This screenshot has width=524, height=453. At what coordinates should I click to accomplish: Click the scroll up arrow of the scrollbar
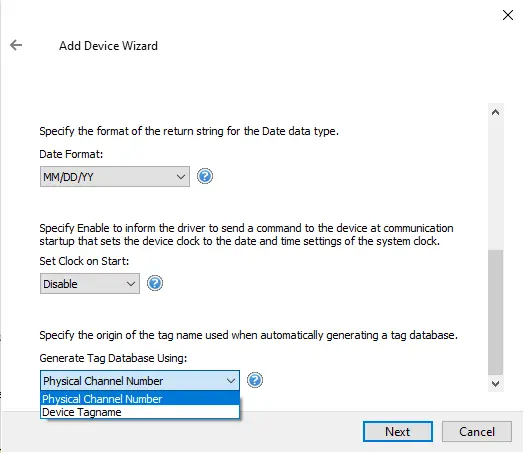(x=496, y=112)
